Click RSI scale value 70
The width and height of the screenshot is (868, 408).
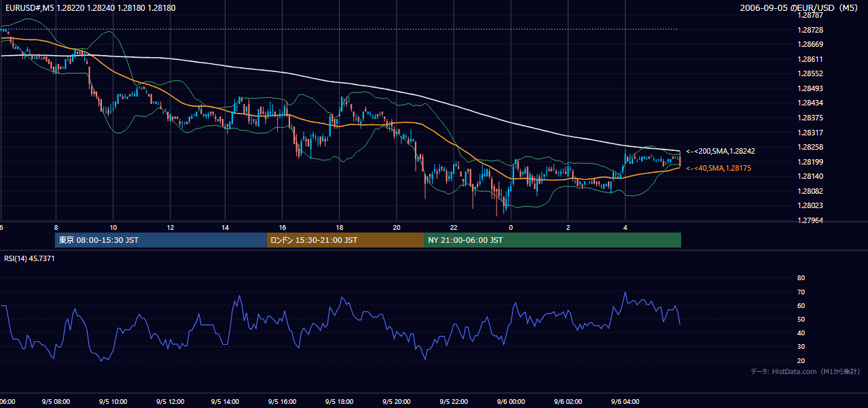point(801,292)
